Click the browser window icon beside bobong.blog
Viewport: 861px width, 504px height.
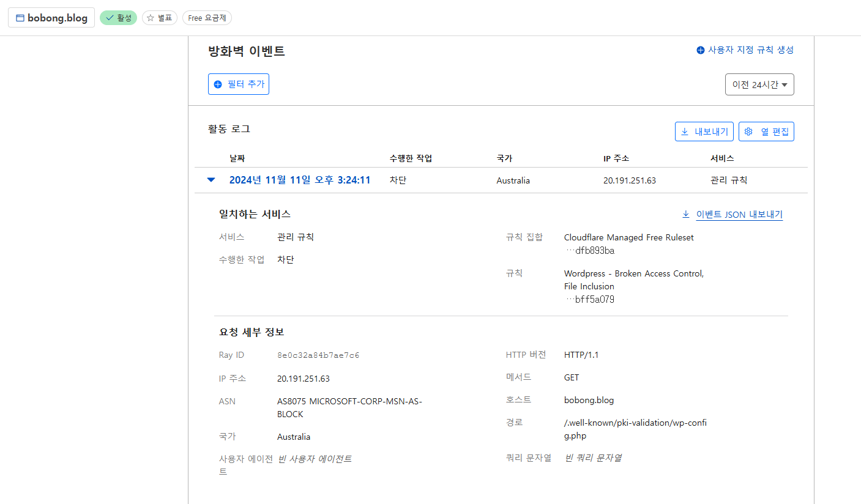(20, 18)
